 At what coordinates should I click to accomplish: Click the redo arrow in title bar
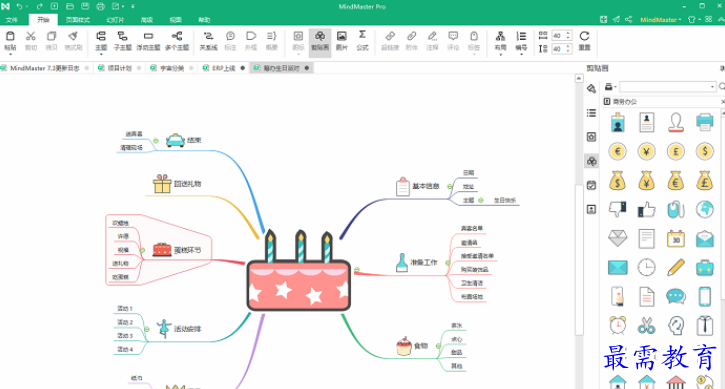(40, 6)
